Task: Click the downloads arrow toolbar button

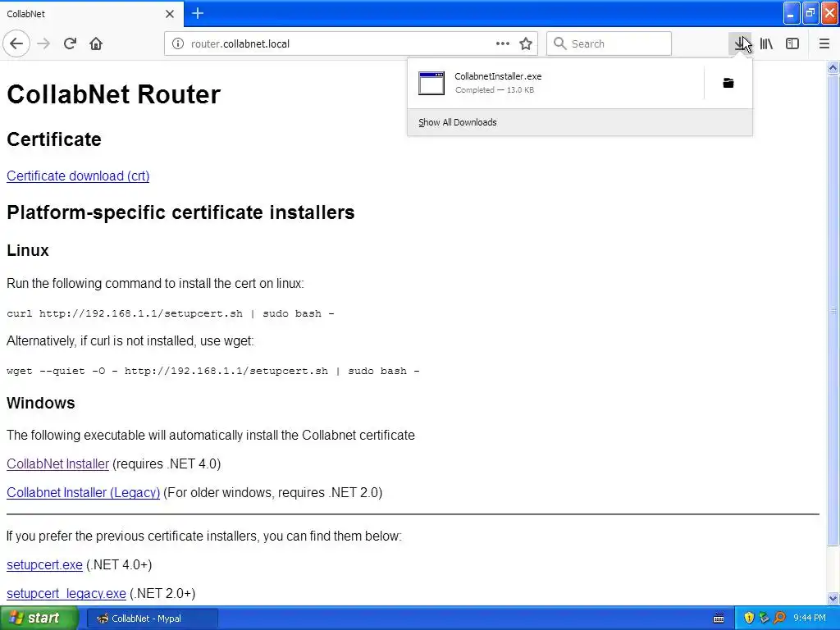Action: click(741, 43)
